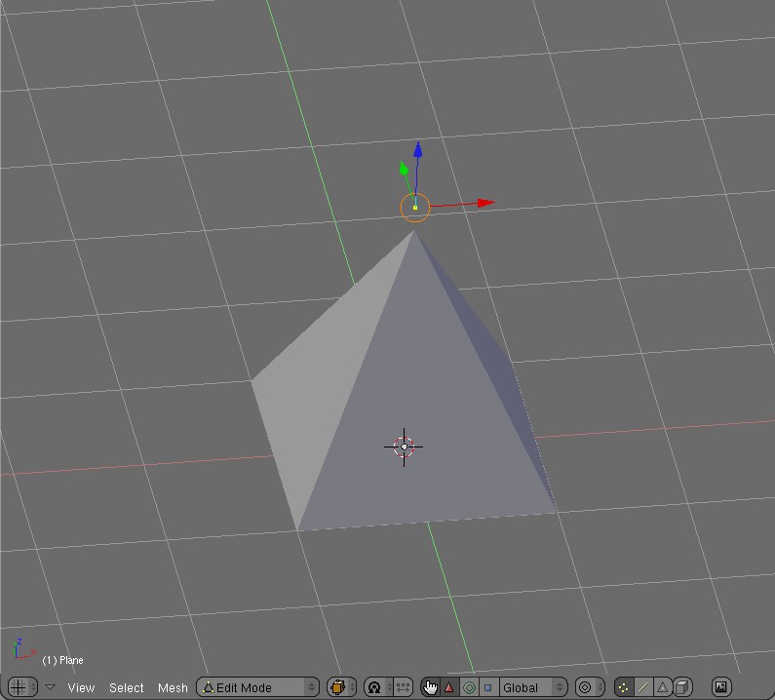Viewport: 775px width, 700px height.
Task: Open the View menu
Action: pos(81,687)
